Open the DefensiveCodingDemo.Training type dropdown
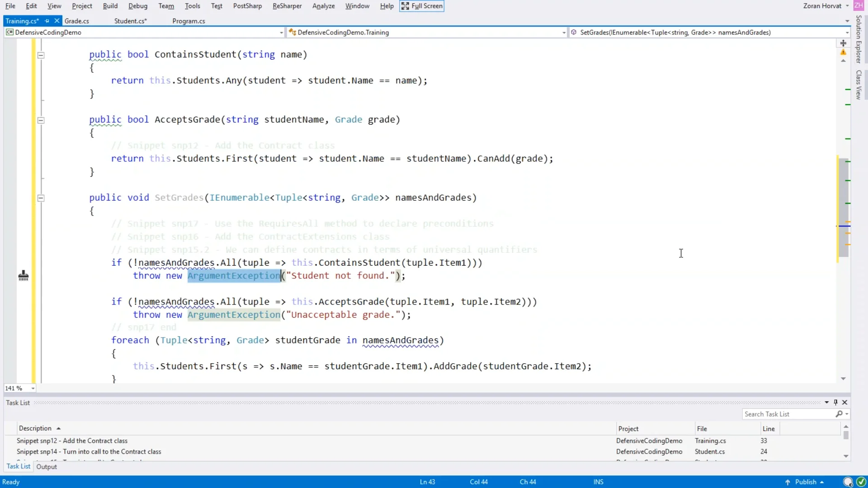Viewport: 868px width, 488px height. coord(564,33)
